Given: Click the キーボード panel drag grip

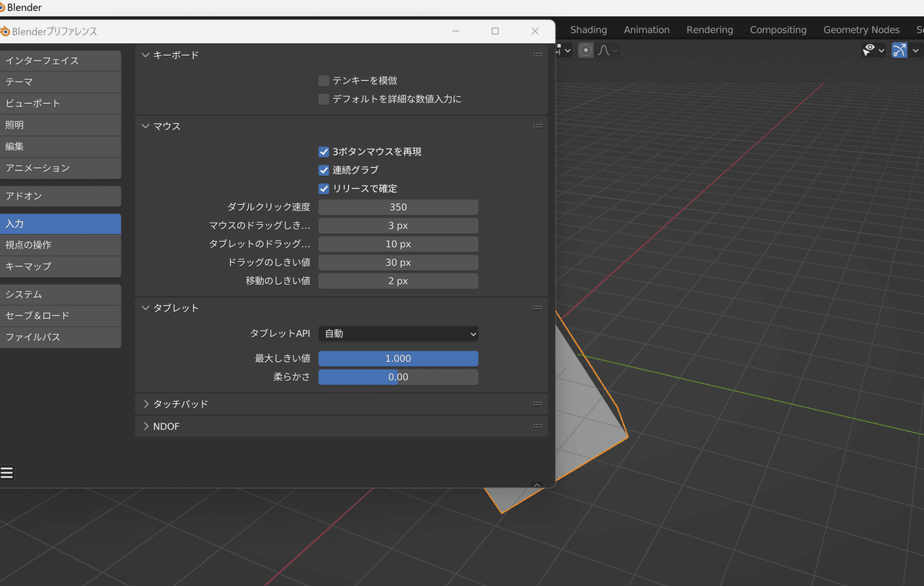Looking at the screenshot, I should (x=537, y=55).
